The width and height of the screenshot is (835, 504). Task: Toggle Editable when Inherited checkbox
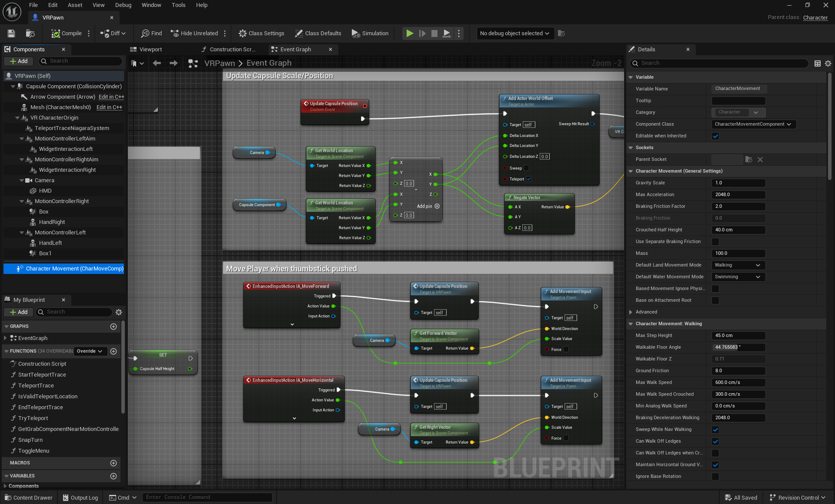coord(715,136)
